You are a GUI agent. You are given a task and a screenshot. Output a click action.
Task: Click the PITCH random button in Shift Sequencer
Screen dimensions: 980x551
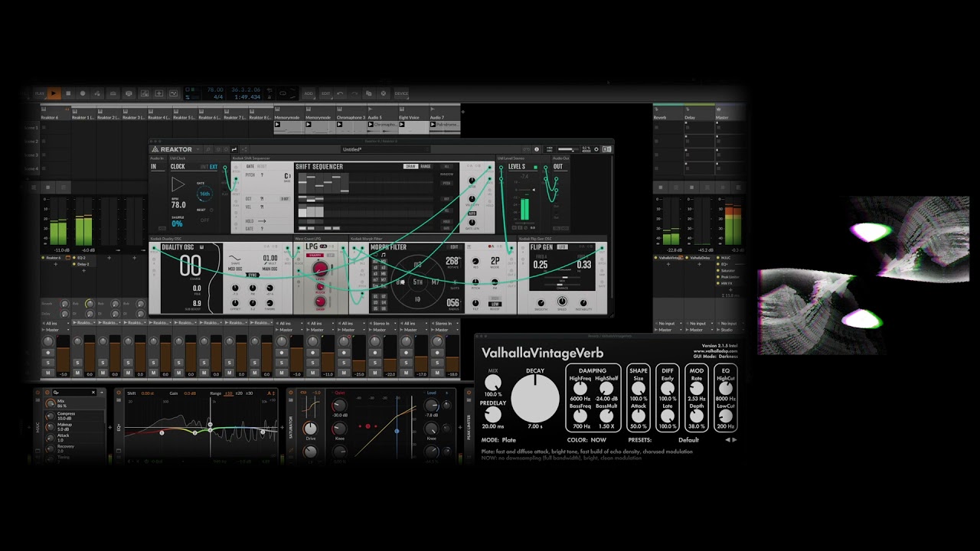pyautogui.click(x=447, y=183)
